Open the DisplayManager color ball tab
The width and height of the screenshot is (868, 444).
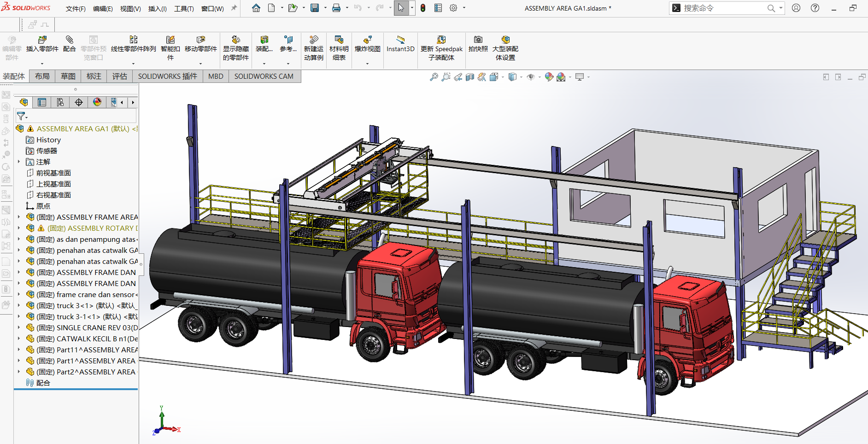pyautogui.click(x=97, y=102)
